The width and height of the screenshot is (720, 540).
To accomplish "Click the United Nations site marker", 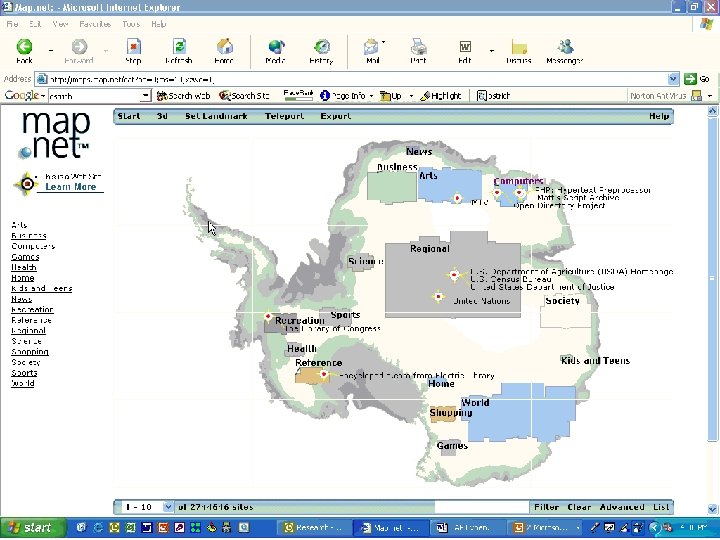I will coord(438,297).
